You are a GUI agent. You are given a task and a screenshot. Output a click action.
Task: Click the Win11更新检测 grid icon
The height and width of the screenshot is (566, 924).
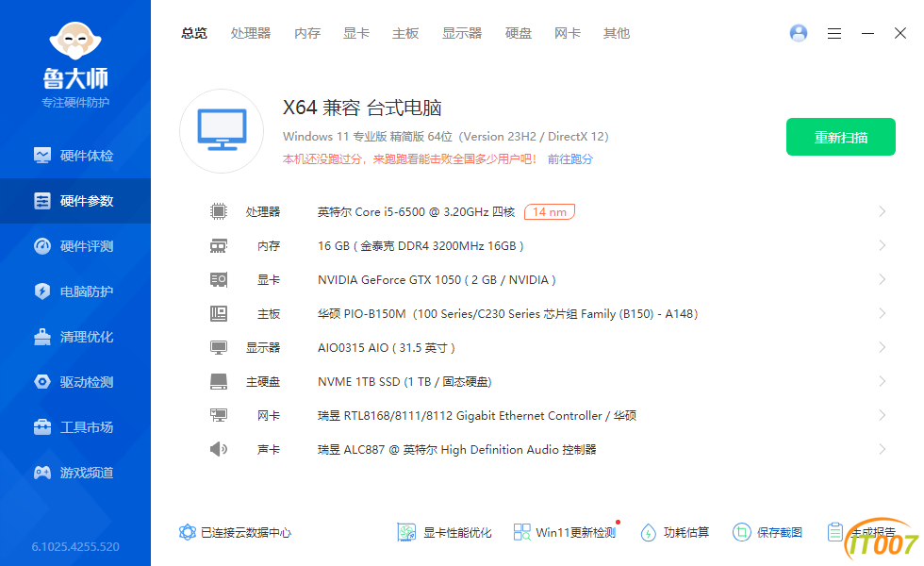522,532
